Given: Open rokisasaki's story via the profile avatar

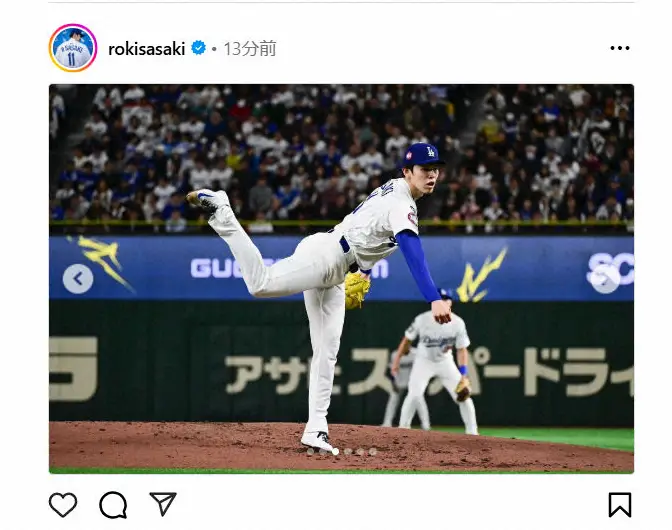Looking at the screenshot, I should 72,48.
